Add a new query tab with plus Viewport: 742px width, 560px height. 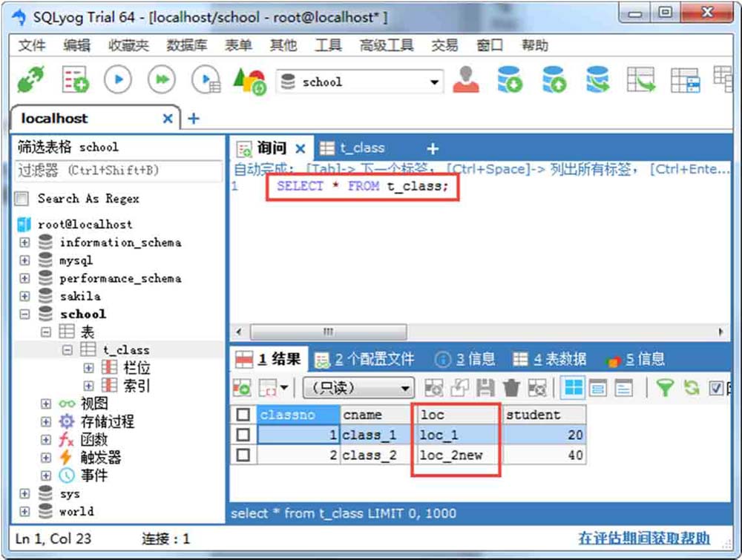click(x=433, y=148)
